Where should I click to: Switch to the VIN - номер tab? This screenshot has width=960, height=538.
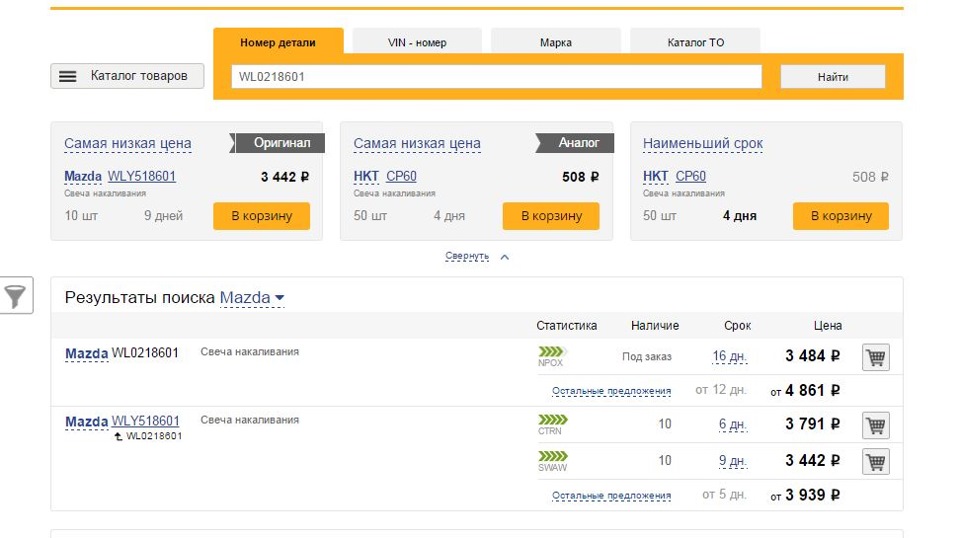click(x=417, y=42)
